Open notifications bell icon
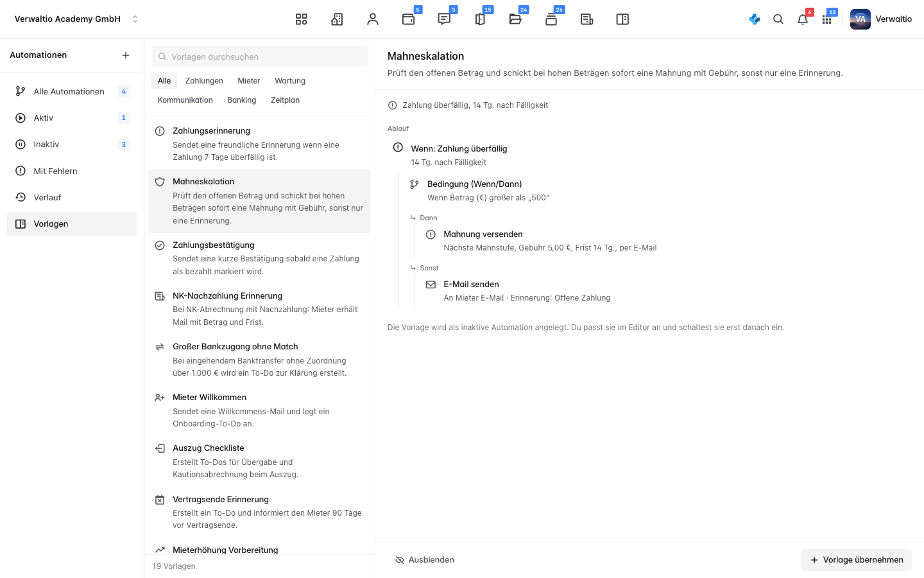924x578 pixels. click(x=803, y=19)
